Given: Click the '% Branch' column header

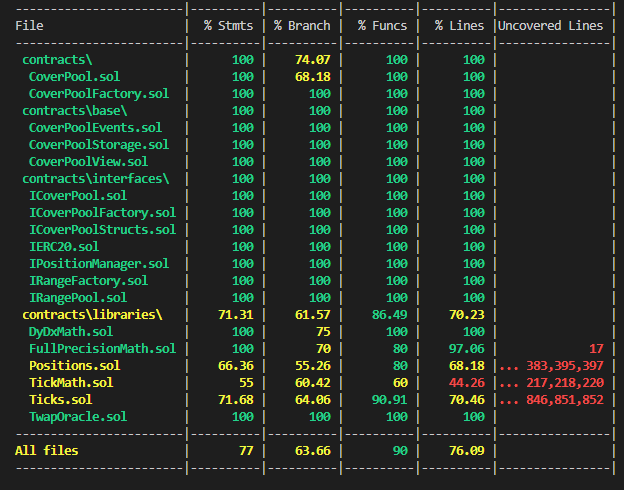Looking at the screenshot, I should click(x=301, y=25).
